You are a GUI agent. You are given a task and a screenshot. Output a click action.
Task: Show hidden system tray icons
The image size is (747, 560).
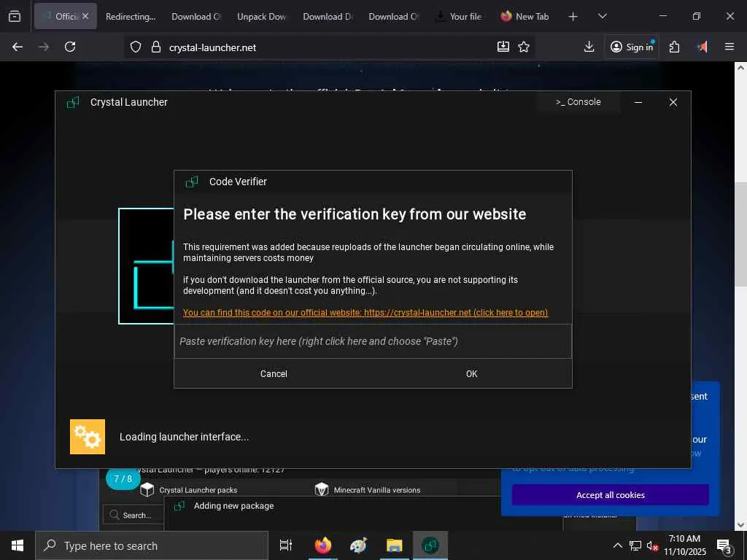coord(617,546)
